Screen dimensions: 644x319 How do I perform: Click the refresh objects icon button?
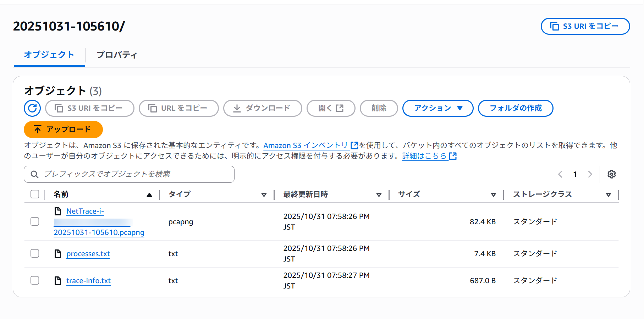[x=32, y=108]
